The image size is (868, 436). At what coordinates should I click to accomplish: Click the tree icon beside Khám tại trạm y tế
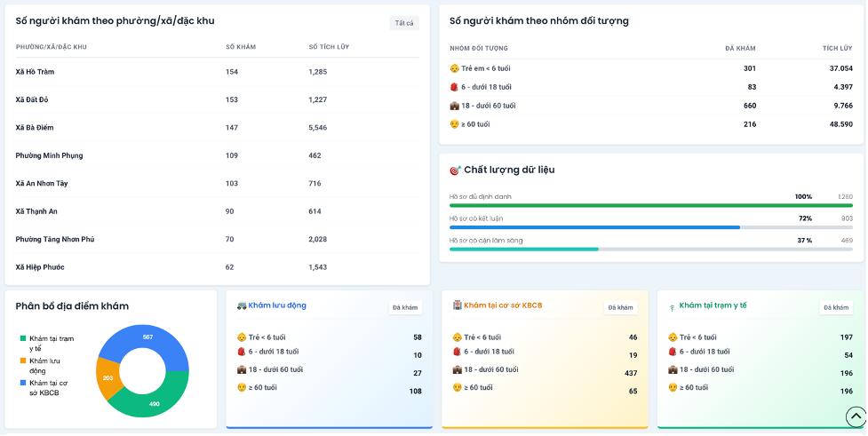pyautogui.click(x=672, y=307)
